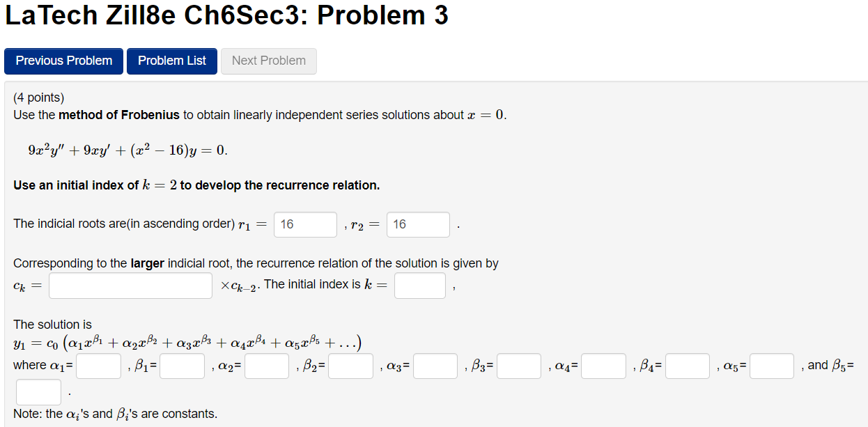Focus the c_k recurrence relation input
868x427 pixels.
pos(130,286)
